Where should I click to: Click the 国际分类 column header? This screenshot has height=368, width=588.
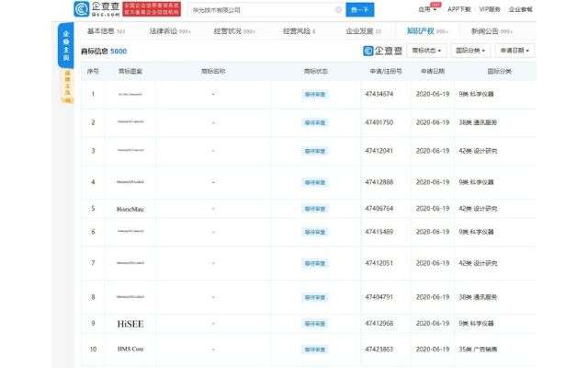pyautogui.click(x=499, y=71)
